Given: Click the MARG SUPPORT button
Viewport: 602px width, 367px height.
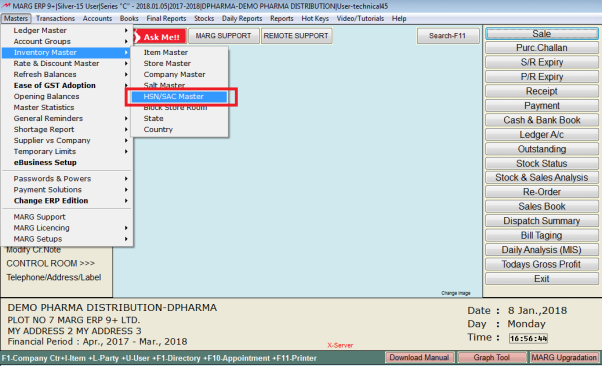Looking at the screenshot, I should 223,36.
